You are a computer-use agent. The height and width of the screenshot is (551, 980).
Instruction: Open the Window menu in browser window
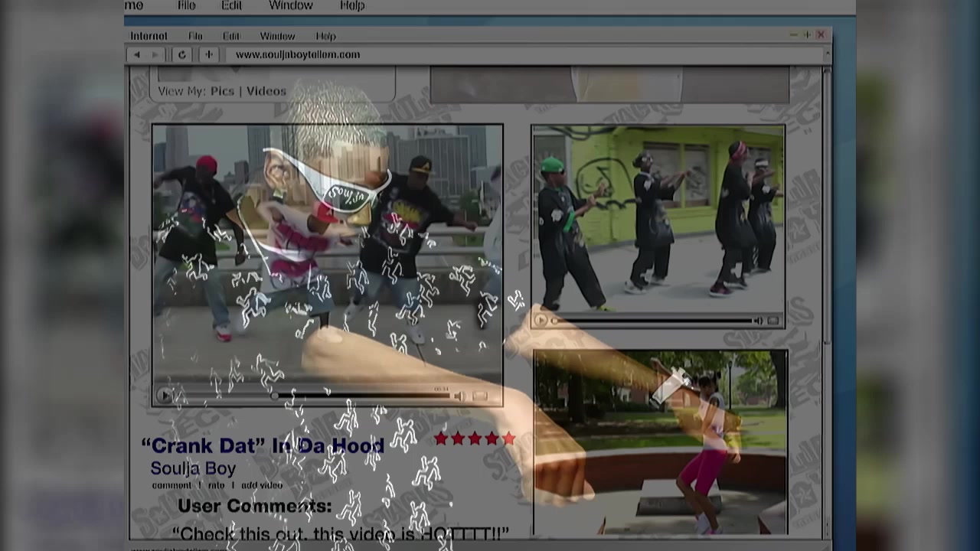277,36
